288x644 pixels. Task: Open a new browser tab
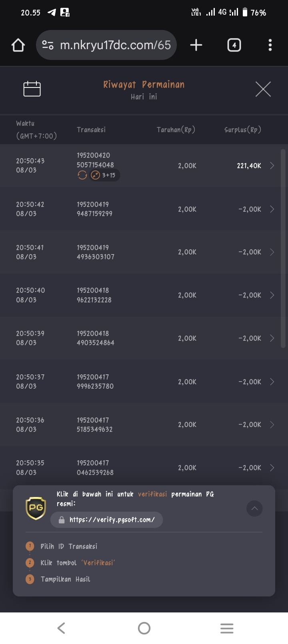tap(196, 45)
